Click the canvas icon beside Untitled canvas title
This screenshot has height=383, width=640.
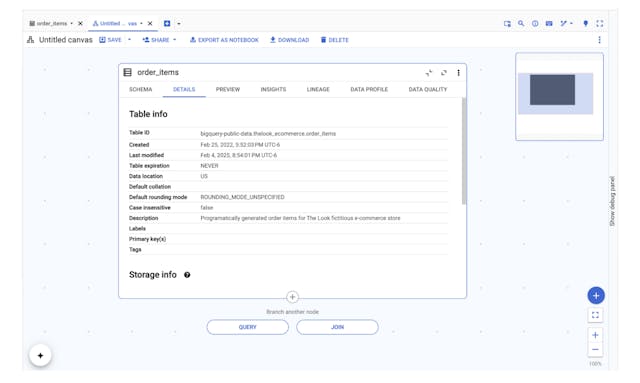[31, 40]
